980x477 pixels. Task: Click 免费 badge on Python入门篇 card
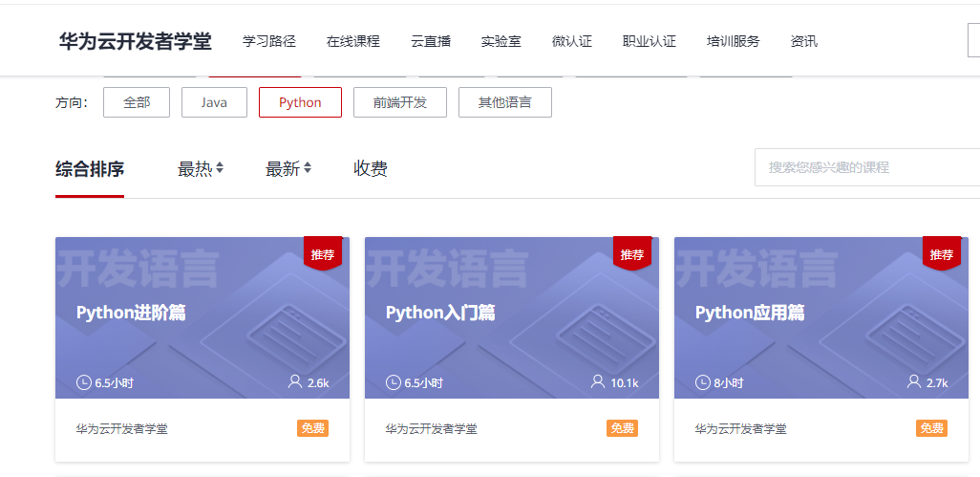622,428
